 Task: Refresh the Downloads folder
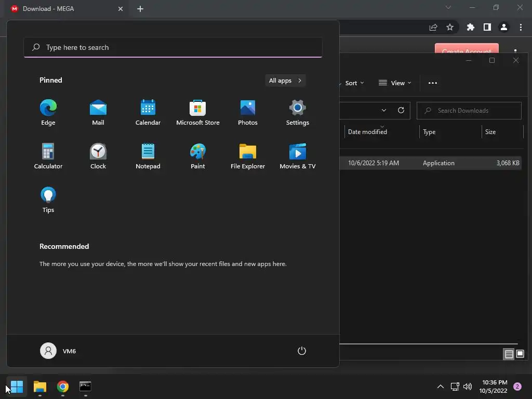tap(401, 110)
